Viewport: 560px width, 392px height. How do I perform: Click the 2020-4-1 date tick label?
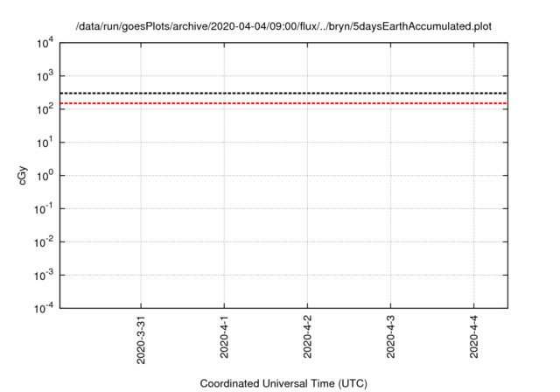(x=224, y=337)
